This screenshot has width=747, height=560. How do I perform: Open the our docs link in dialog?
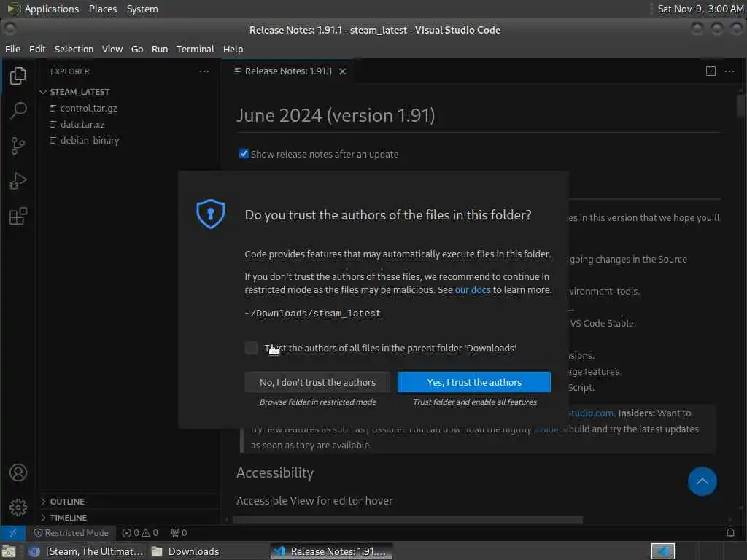tap(473, 290)
